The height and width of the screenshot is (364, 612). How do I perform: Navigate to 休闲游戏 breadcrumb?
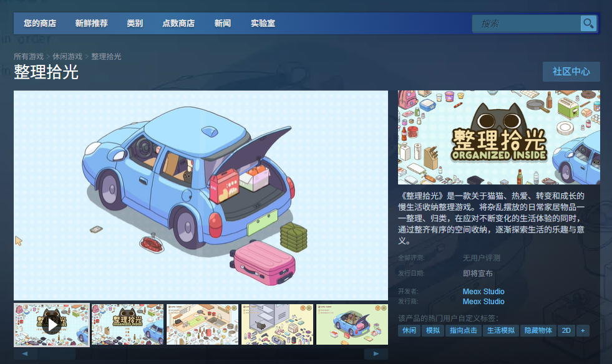point(67,57)
